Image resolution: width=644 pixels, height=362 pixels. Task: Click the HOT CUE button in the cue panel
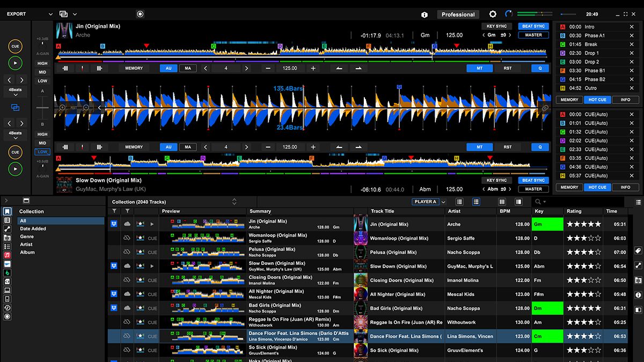coord(598,99)
